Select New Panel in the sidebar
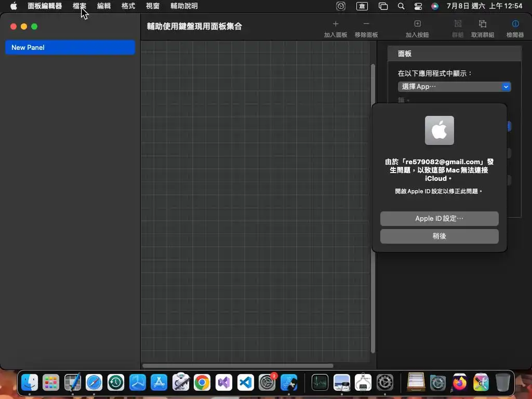 click(x=70, y=47)
